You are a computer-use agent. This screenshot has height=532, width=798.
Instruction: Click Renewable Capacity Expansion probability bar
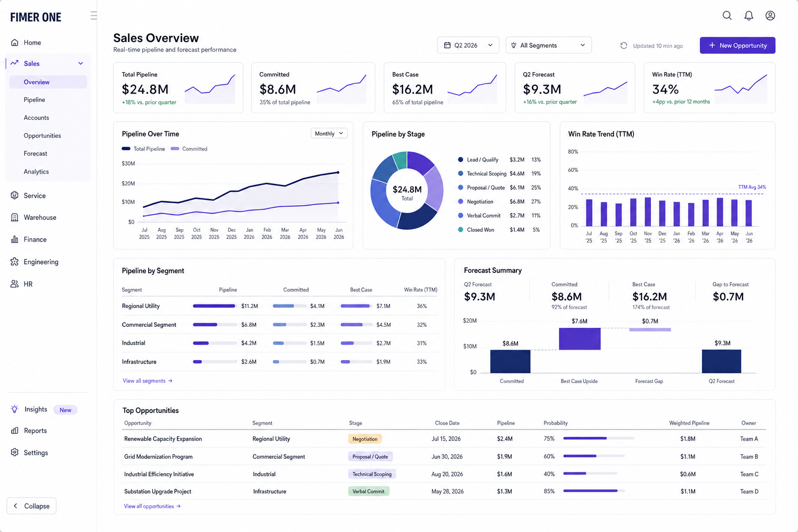(598, 438)
